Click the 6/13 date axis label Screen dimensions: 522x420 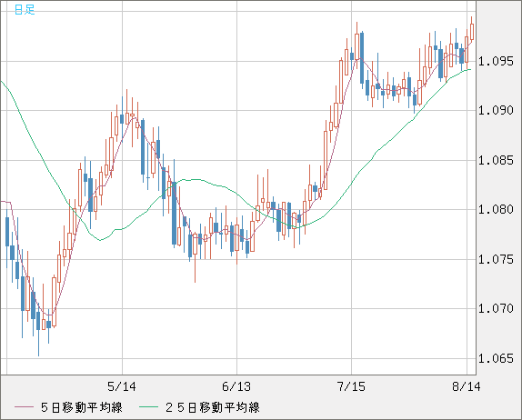point(236,386)
